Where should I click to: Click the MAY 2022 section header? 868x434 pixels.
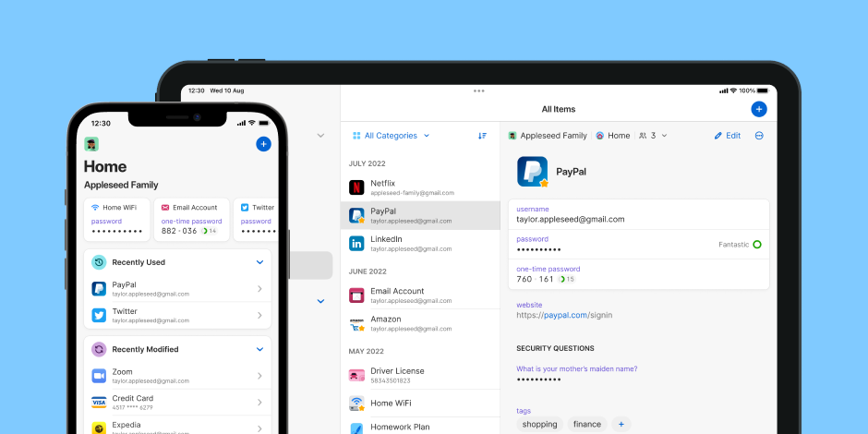tap(367, 352)
